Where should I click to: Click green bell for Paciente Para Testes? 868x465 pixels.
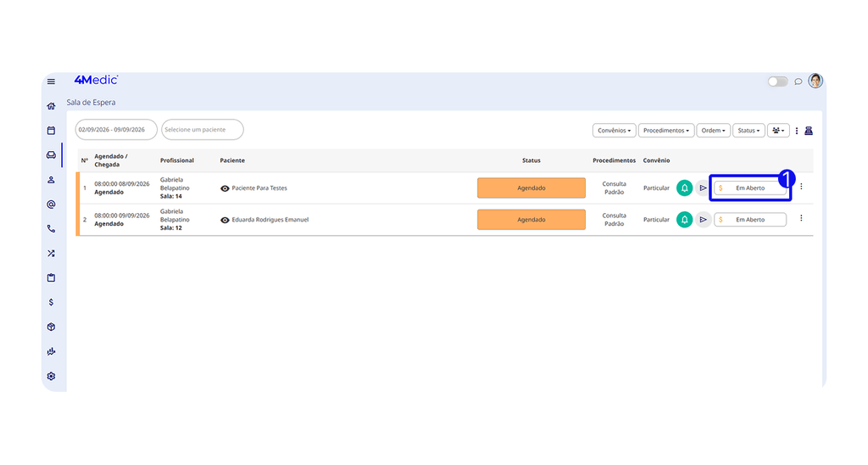pos(684,188)
